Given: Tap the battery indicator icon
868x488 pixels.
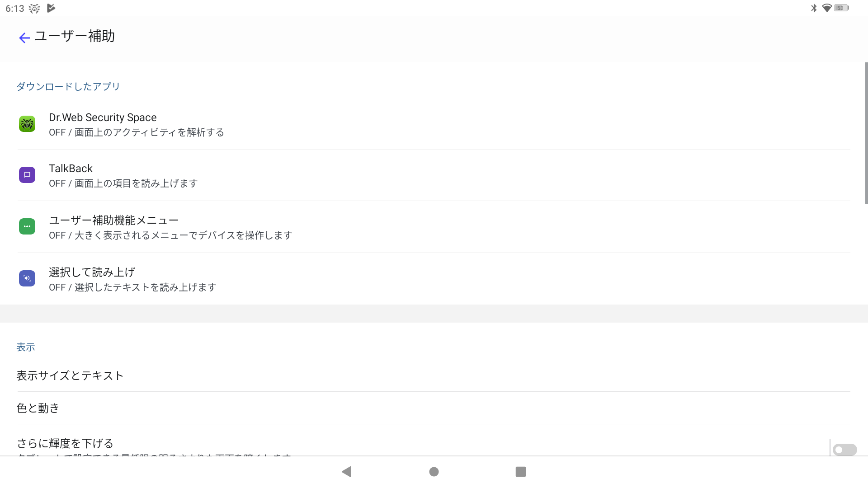Looking at the screenshot, I should tap(842, 8).
